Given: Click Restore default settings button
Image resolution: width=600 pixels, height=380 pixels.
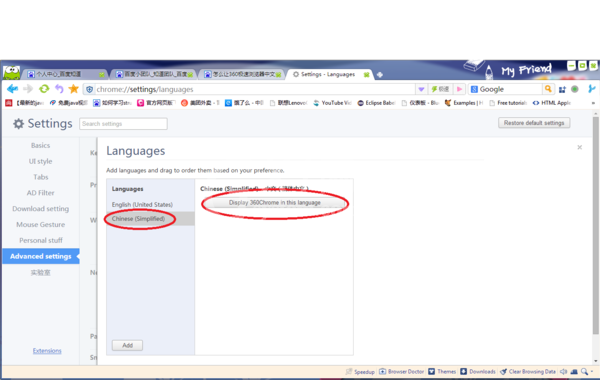Looking at the screenshot, I should (x=534, y=123).
